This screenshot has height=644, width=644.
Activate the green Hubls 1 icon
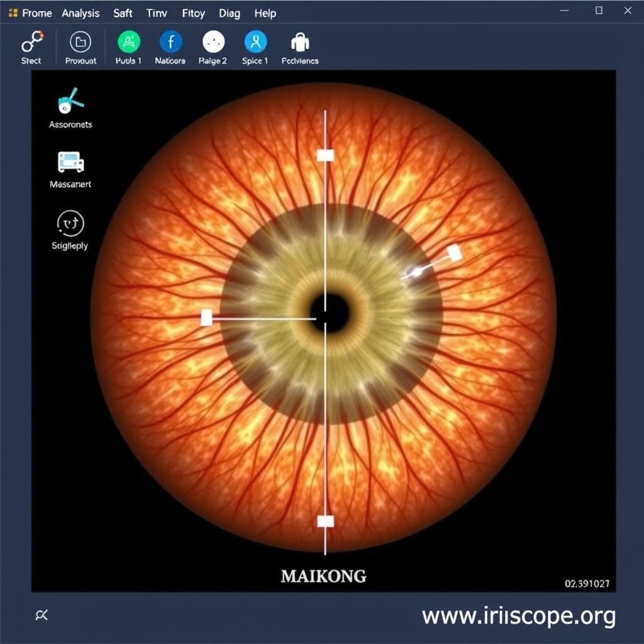pyautogui.click(x=128, y=44)
